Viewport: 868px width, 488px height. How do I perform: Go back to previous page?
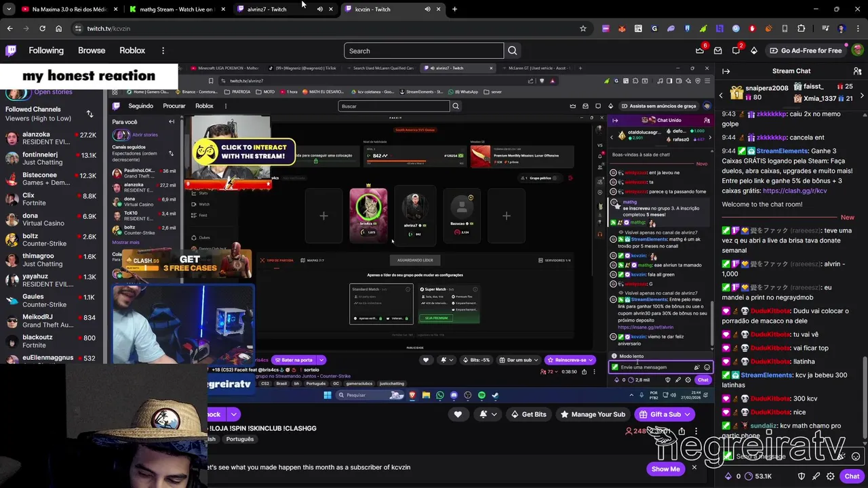(x=9, y=28)
